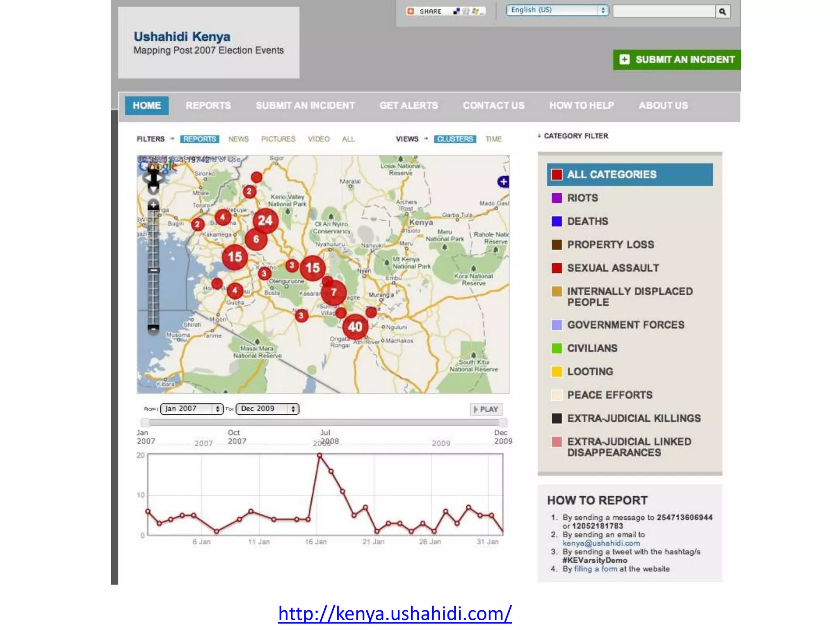Select Extra-Judicial Linked Disappearances category
840x630 pixels.
(x=629, y=447)
